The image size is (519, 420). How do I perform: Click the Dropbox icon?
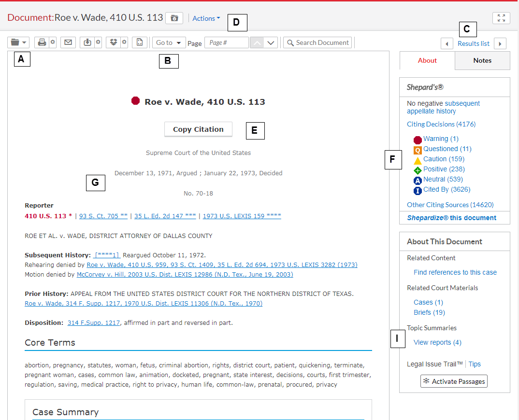pos(114,42)
